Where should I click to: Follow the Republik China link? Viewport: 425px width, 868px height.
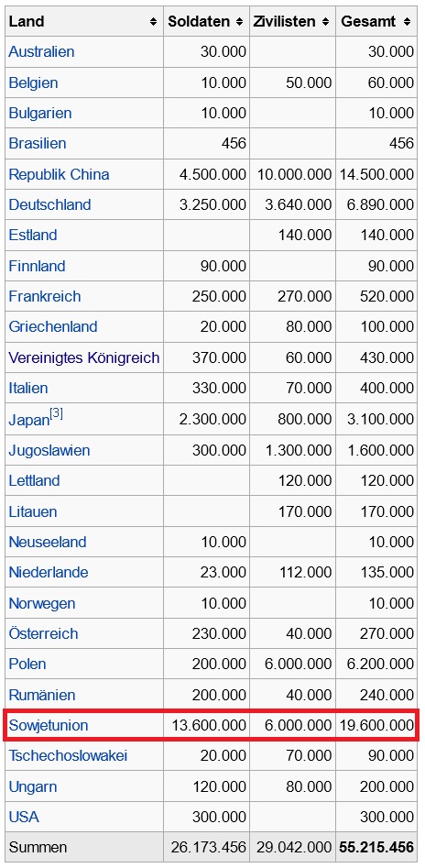point(60,174)
